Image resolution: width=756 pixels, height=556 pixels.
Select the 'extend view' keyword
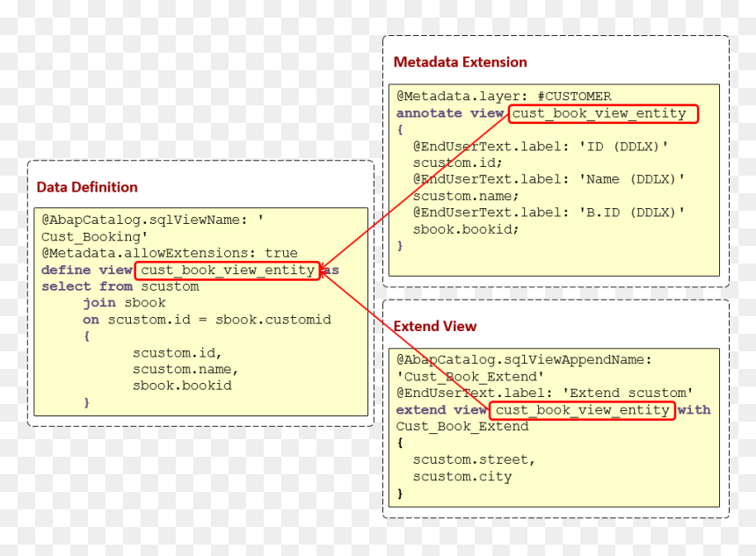coord(441,409)
